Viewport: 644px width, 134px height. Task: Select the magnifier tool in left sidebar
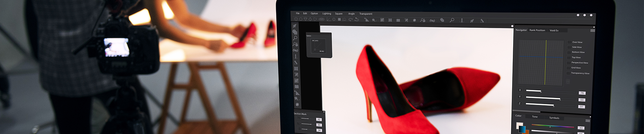(295, 38)
